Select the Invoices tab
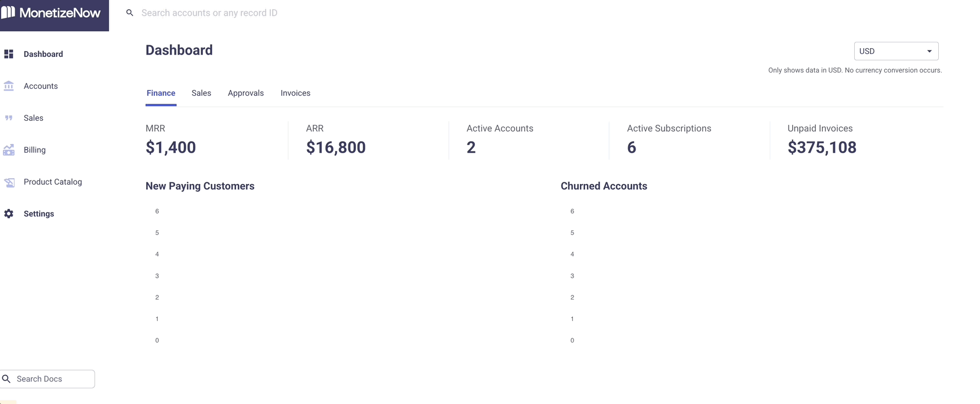Screen dimensions: 980x404 pos(295,93)
